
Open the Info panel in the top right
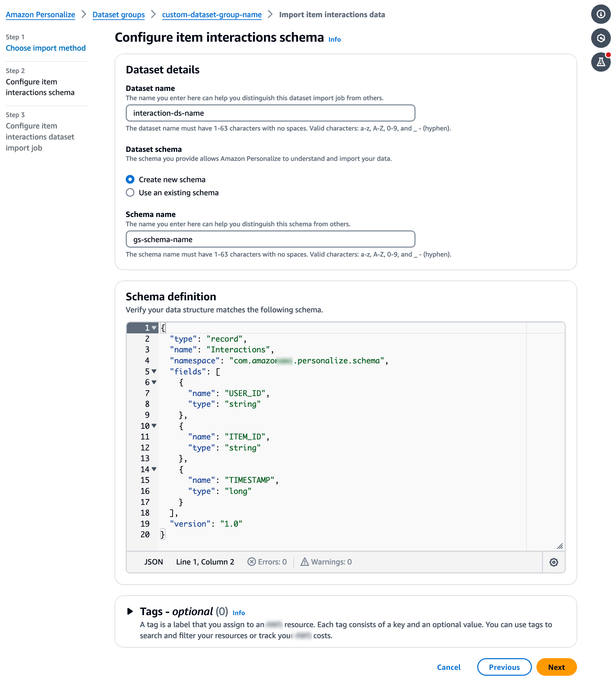(601, 14)
